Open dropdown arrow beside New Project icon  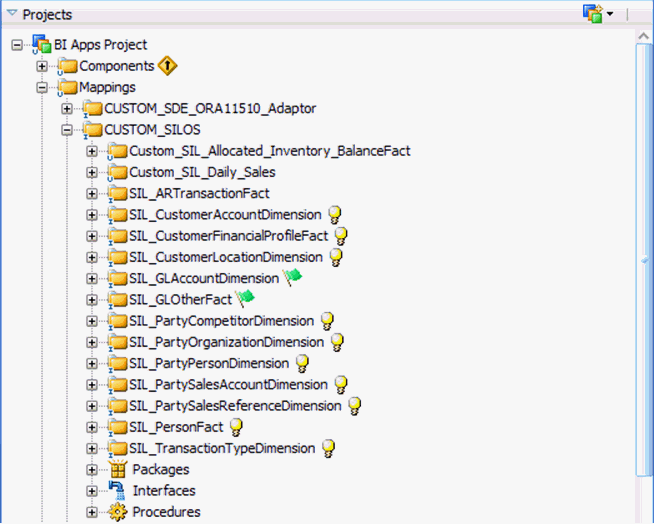tap(610, 14)
